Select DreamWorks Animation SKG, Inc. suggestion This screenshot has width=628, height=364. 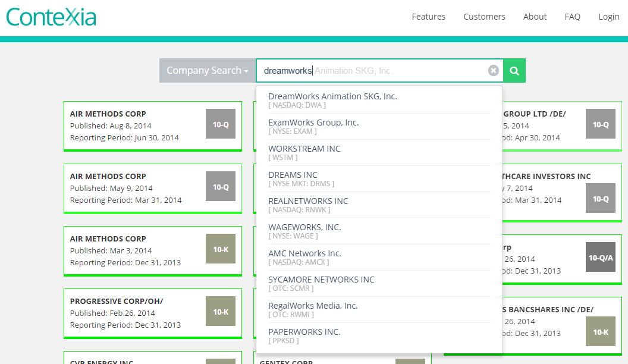pyautogui.click(x=379, y=101)
